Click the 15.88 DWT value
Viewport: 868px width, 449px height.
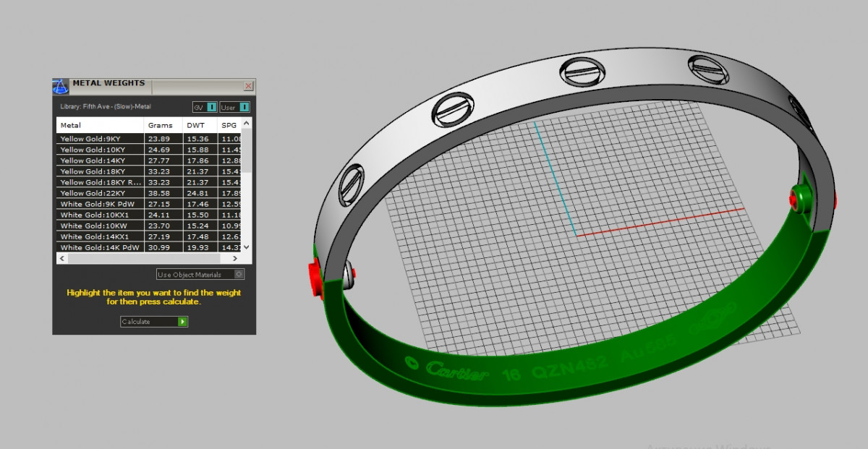click(198, 150)
